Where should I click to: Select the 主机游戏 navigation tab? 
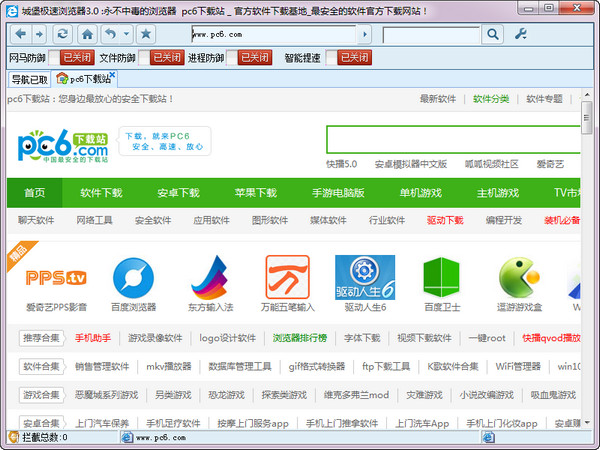coord(498,193)
